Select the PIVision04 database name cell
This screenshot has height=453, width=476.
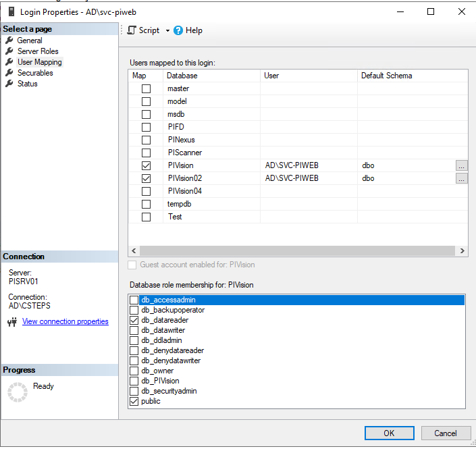point(211,191)
